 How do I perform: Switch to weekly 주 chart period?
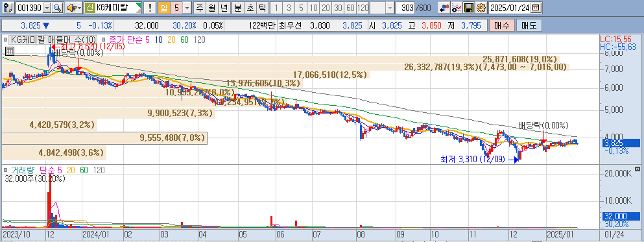pos(200,8)
